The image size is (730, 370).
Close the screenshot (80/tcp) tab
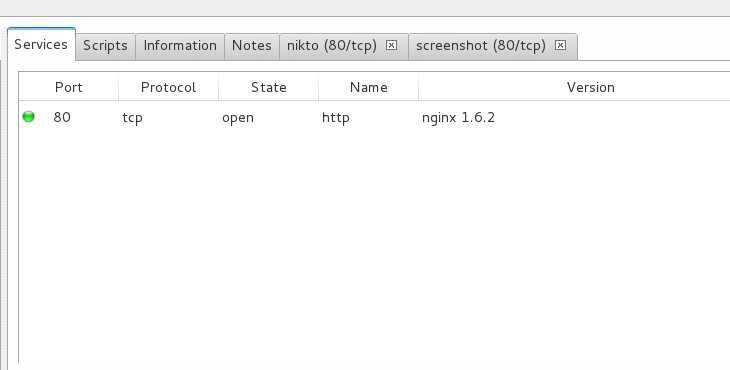(561, 45)
